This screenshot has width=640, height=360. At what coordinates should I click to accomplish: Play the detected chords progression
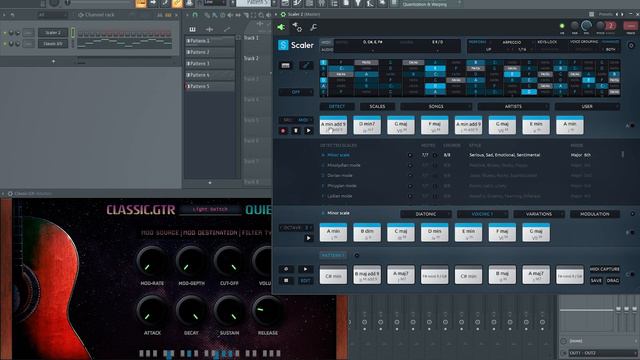point(309,131)
